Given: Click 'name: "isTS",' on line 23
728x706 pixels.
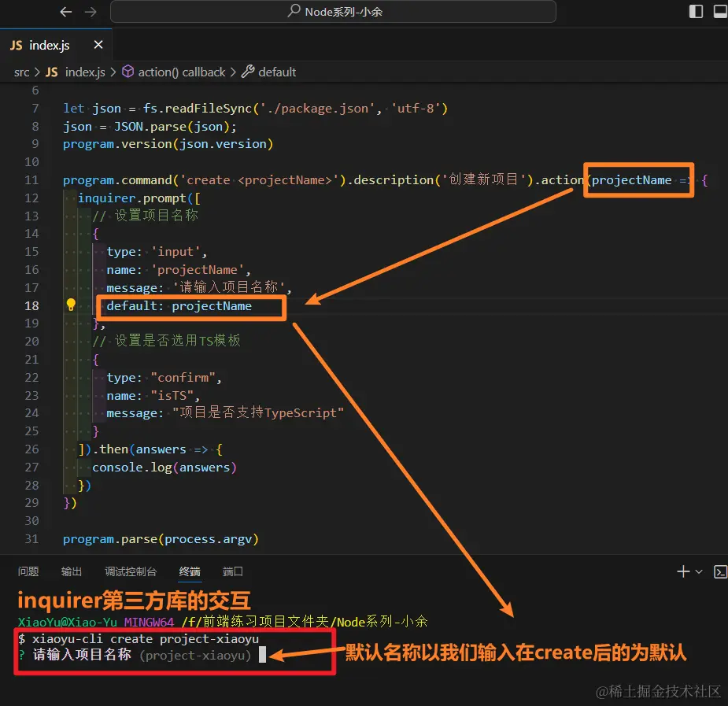Looking at the screenshot, I should click(153, 396).
